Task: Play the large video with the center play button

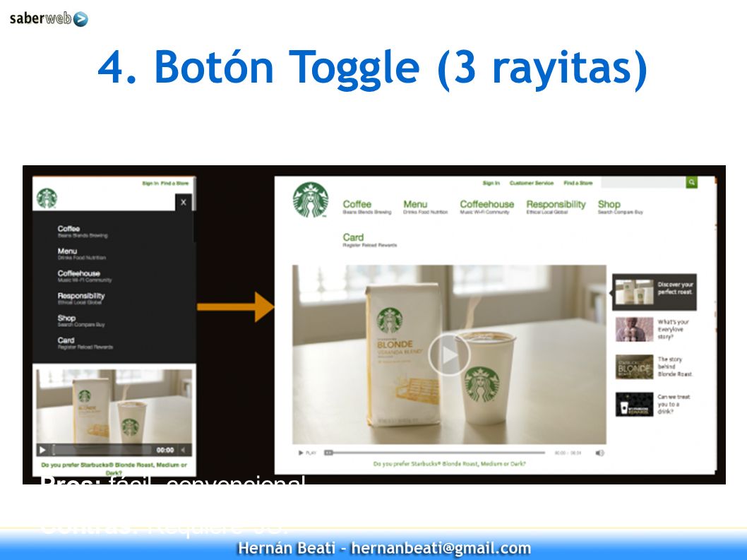Action: pos(449,355)
